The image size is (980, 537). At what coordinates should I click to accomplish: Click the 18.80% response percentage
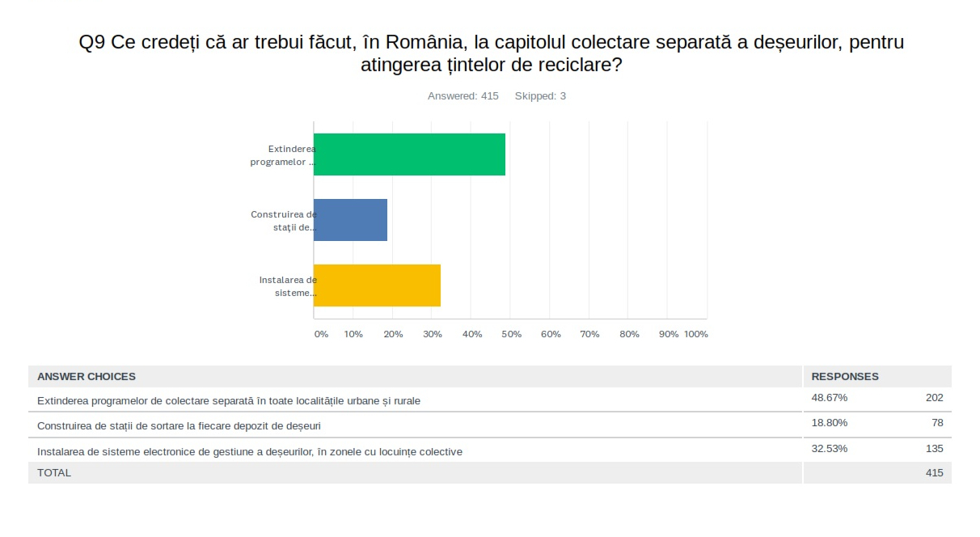click(x=829, y=423)
